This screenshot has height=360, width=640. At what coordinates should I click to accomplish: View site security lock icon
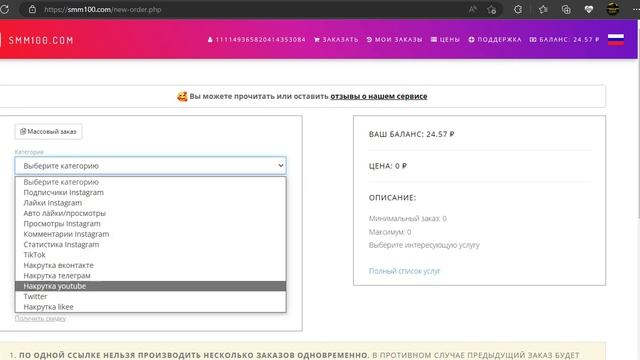point(32,9)
